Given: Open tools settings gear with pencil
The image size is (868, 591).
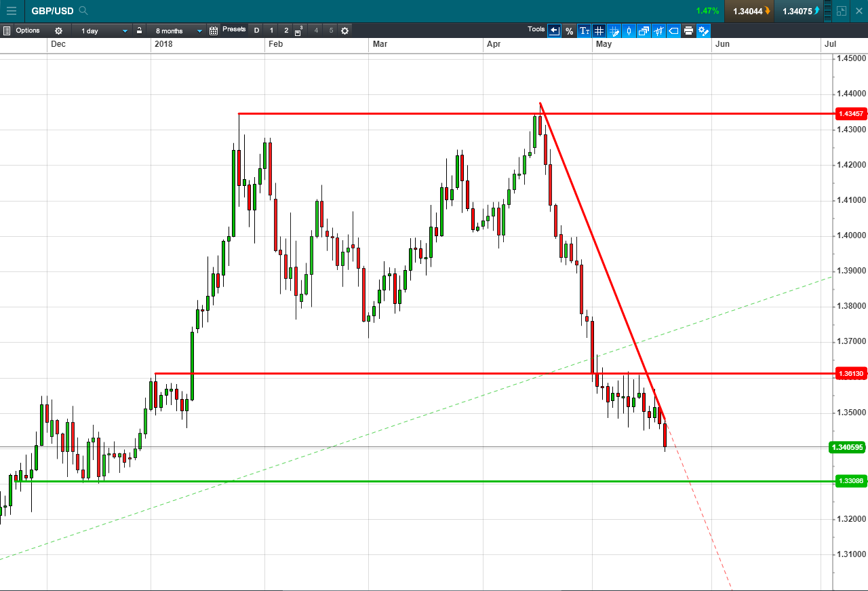Looking at the screenshot, I should pyautogui.click(x=703, y=31).
